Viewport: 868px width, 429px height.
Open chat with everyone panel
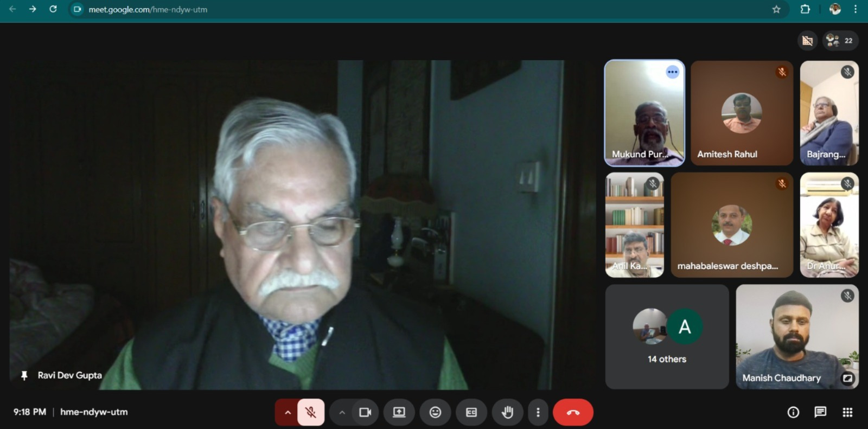(x=820, y=412)
